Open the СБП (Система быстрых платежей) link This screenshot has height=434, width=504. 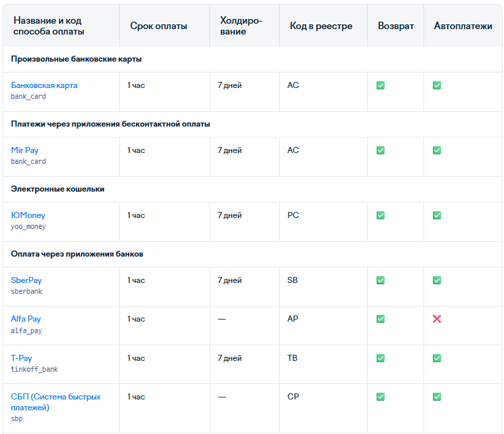56,402
